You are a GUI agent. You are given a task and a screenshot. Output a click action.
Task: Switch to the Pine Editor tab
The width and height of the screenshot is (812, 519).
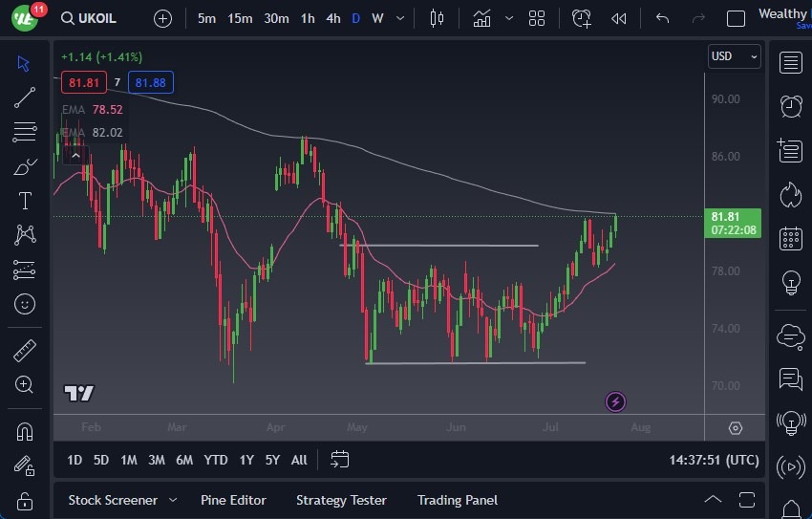click(x=233, y=500)
